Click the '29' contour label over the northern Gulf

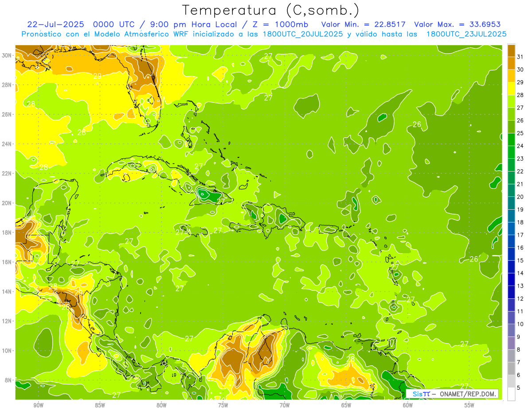(x=98, y=76)
